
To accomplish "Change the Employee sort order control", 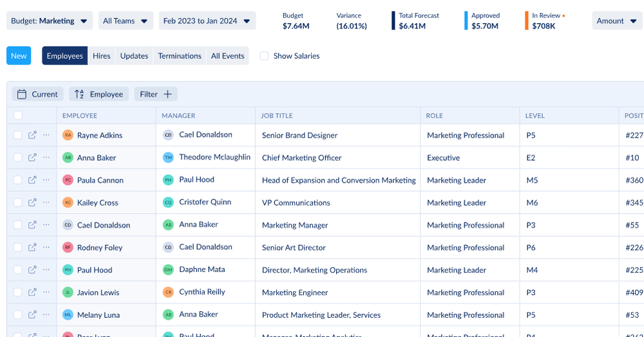I will point(99,94).
